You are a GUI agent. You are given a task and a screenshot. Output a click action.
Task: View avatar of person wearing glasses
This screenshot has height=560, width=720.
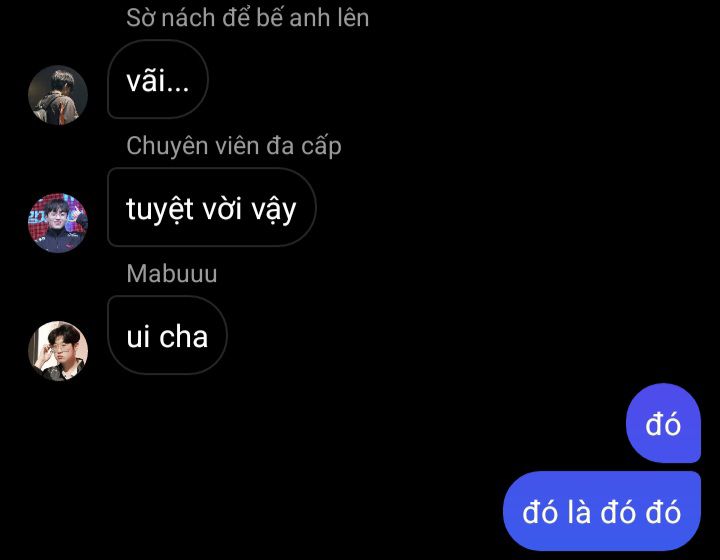(x=58, y=351)
